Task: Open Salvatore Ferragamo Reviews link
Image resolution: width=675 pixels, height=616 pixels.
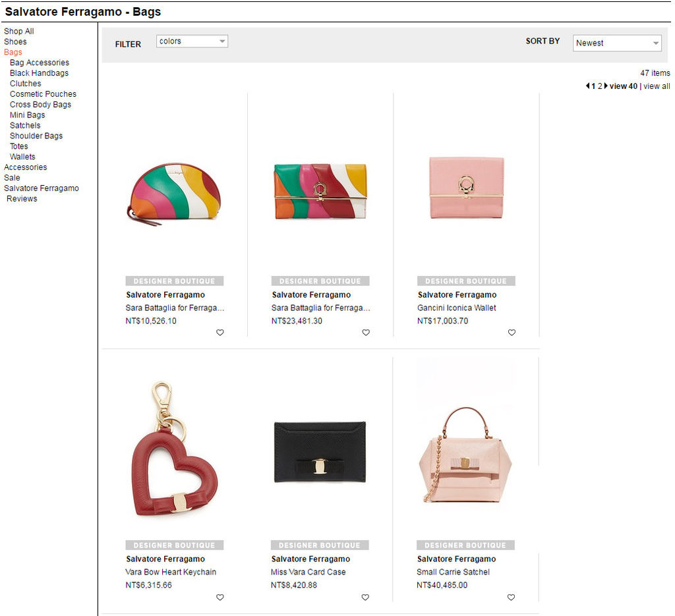Action: tap(42, 194)
